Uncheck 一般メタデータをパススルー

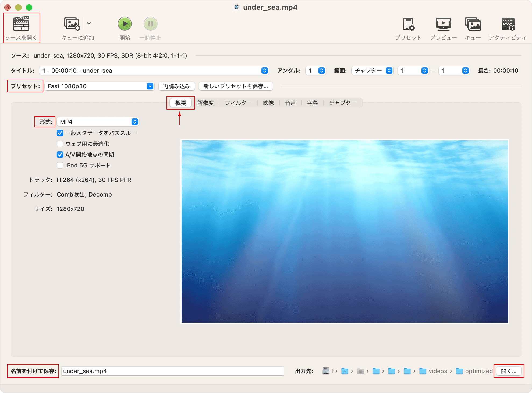(60, 133)
